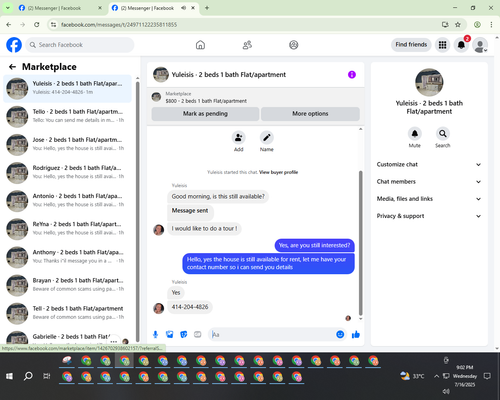Send a thumbs-up like
The height and width of the screenshot is (400, 500).
tap(356, 334)
